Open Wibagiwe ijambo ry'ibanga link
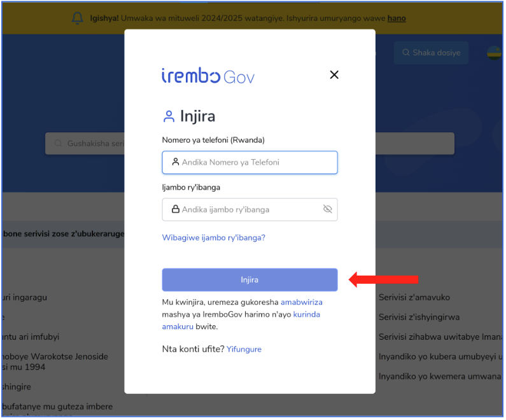Image resolution: width=506 pixels, height=420 pixels. coord(213,238)
